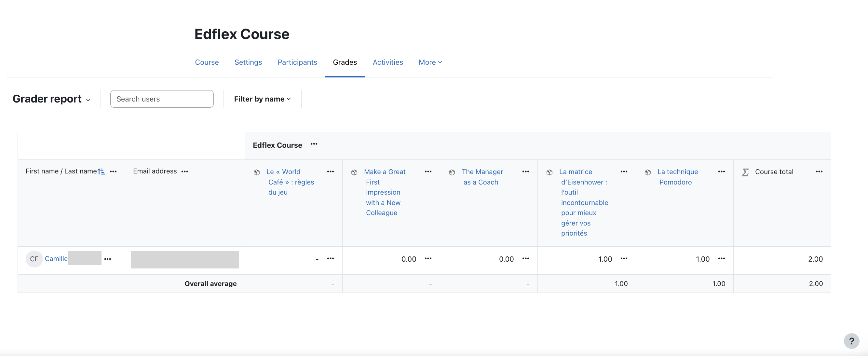The image size is (868, 356).
Task: Open the help question mark button
Action: 851,341
